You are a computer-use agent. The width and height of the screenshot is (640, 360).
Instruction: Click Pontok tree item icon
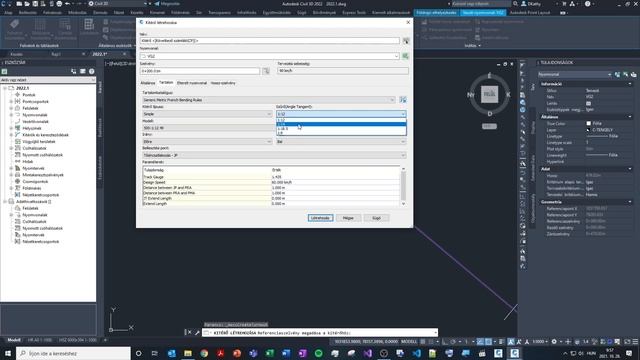(x=18, y=95)
